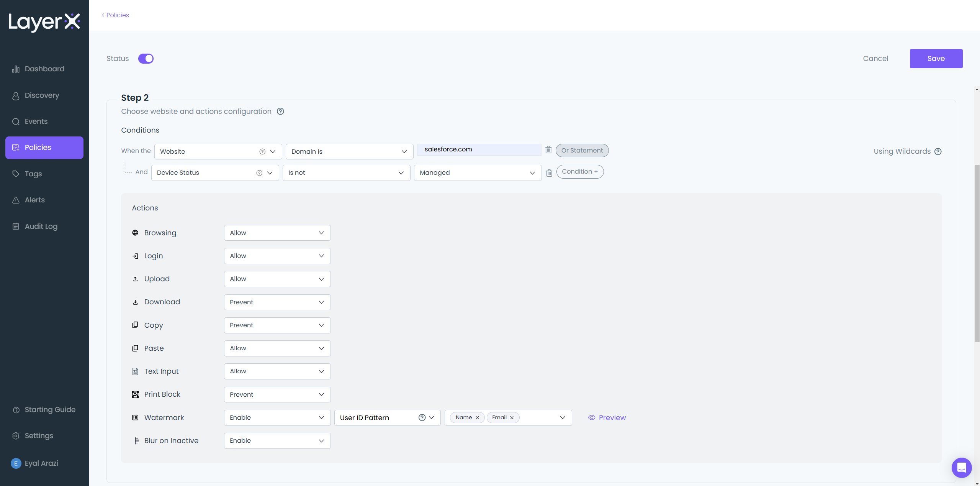Viewport: 980px width, 486px height.
Task: Click the Device Status help icon
Action: 259,173
